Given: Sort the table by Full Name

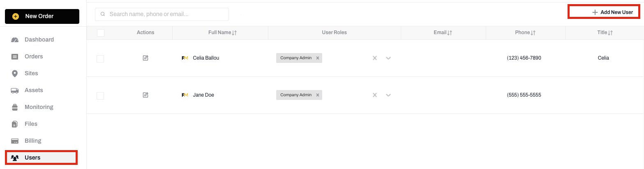Looking at the screenshot, I should pyautogui.click(x=223, y=32).
